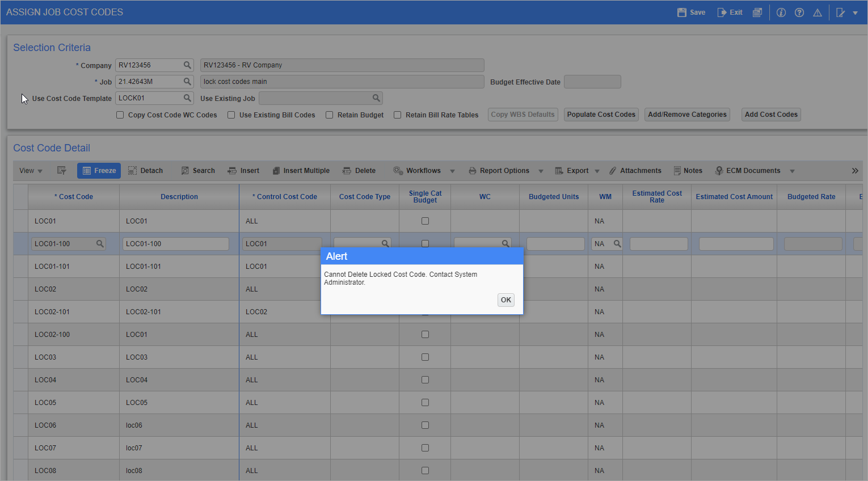This screenshot has height=481, width=868.
Task: Open Company lookup magnifier
Action: 187,65
